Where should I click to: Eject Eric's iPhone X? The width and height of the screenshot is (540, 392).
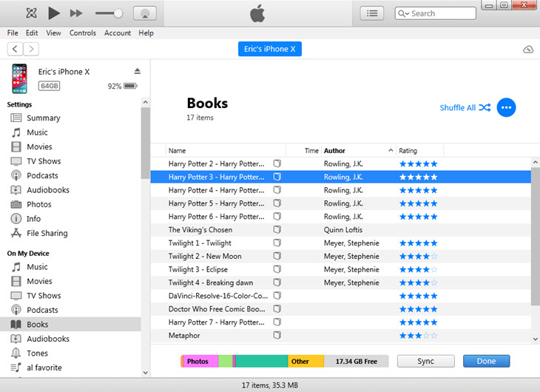pos(138,71)
